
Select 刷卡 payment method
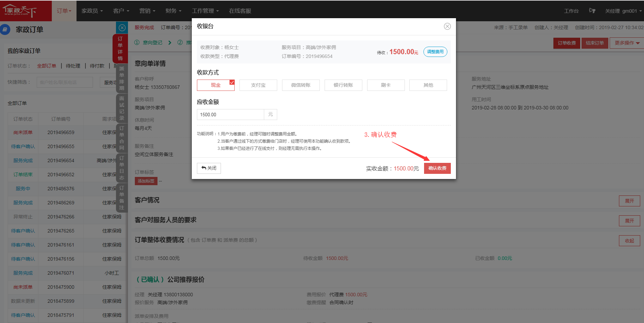(x=386, y=85)
